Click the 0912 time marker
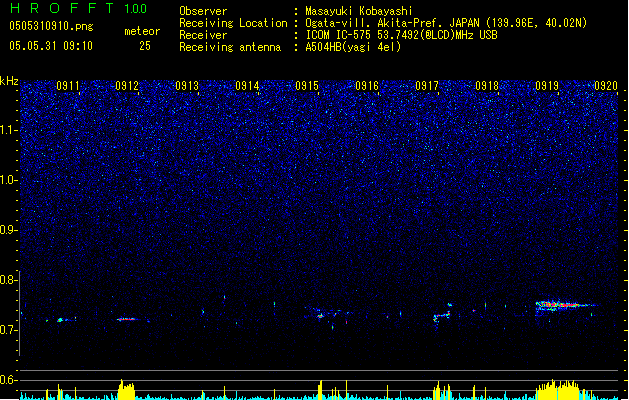 point(127,85)
